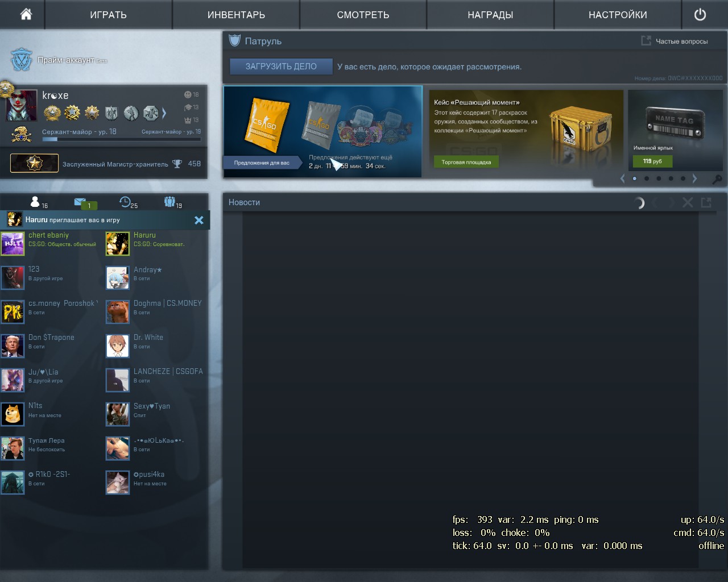
Task: Click Haruru's avatar in the friends list
Action: [x=118, y=244]
